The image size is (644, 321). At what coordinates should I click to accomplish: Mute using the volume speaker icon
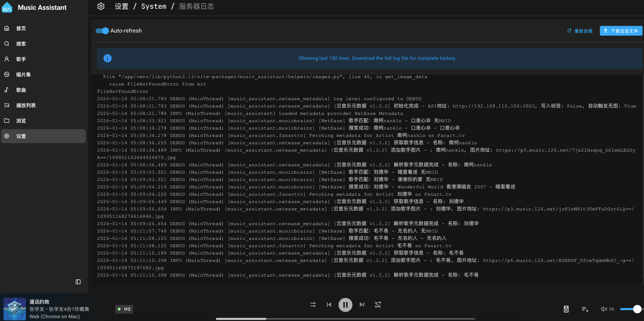604,309
